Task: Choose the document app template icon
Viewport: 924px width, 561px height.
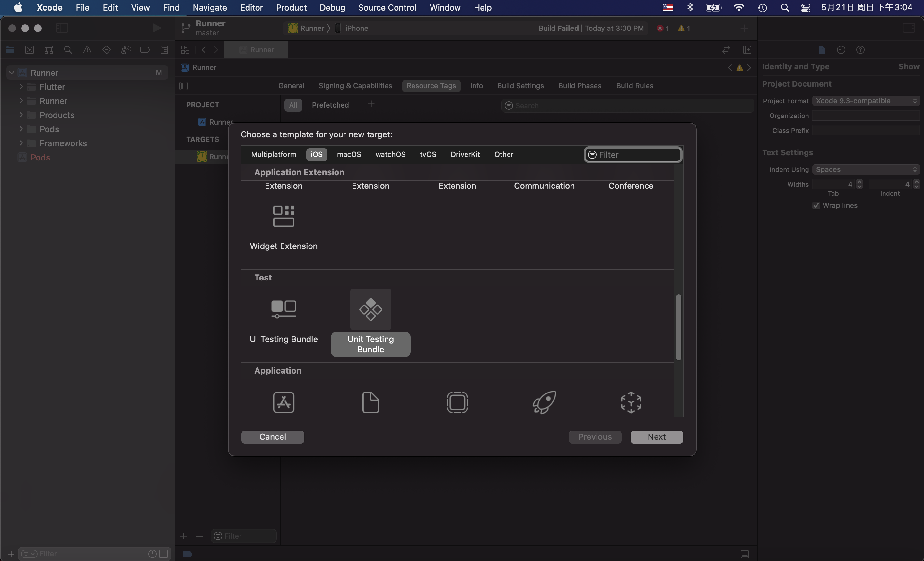Action: click(370, 402)
